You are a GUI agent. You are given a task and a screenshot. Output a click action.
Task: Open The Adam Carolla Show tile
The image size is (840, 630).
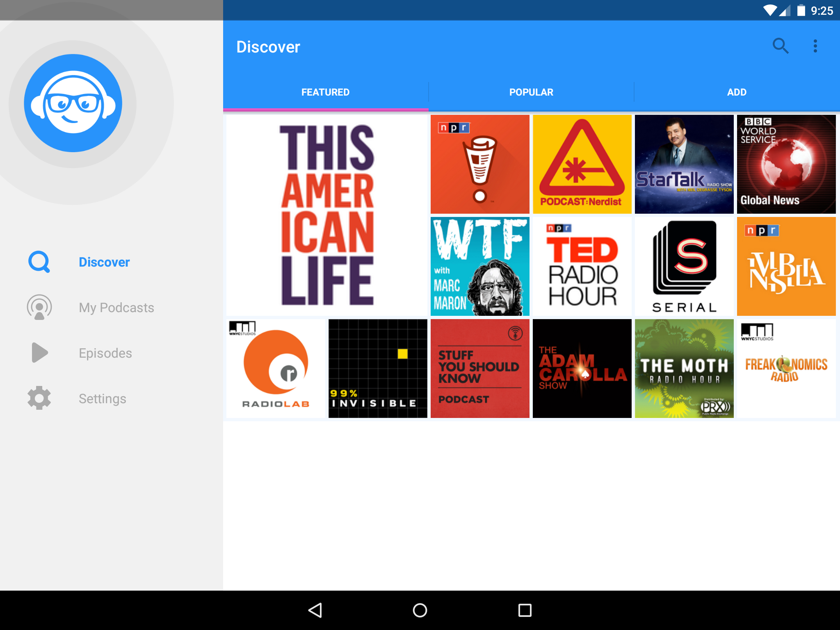tap(582, 368)
